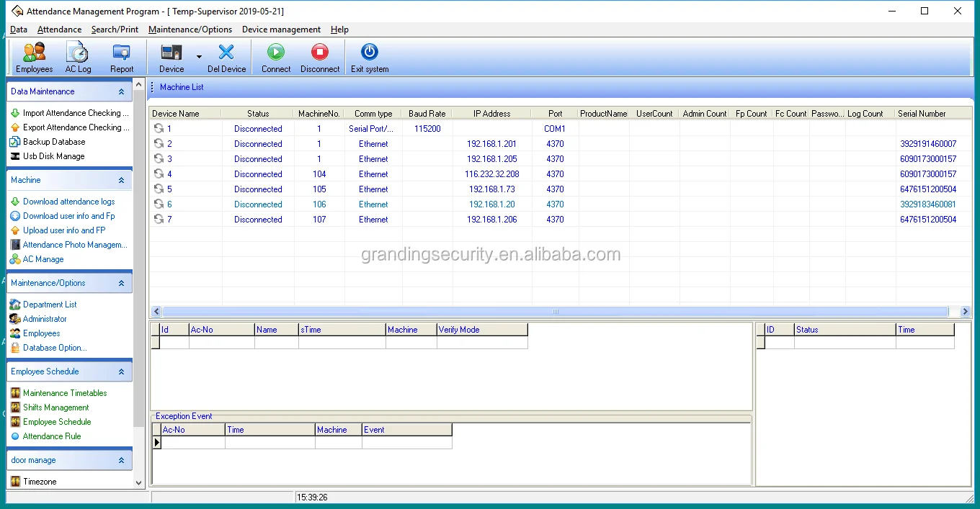Screen dimensions: 980x509
Task: Click the Del Device X icon
Action: pos(226,53)
